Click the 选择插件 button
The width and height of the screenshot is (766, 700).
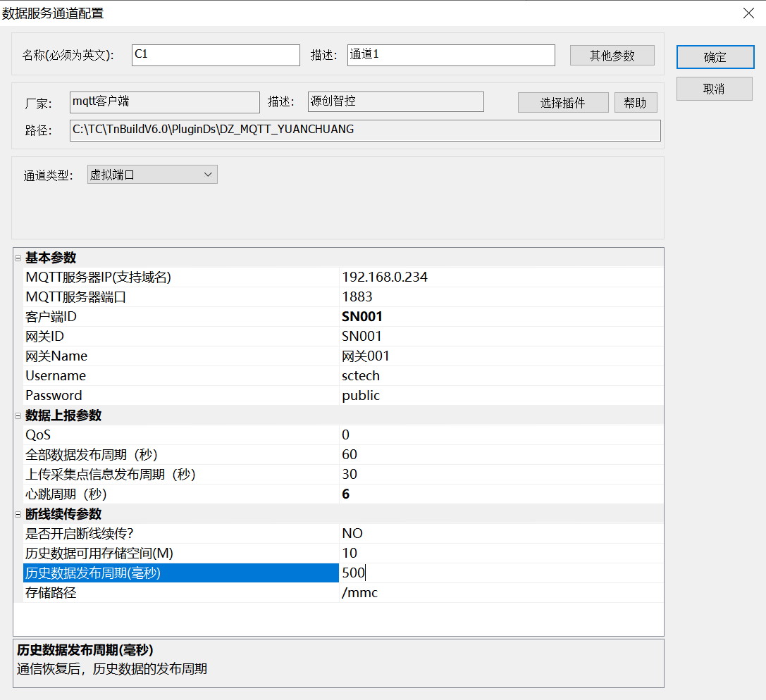pos(563,103)
